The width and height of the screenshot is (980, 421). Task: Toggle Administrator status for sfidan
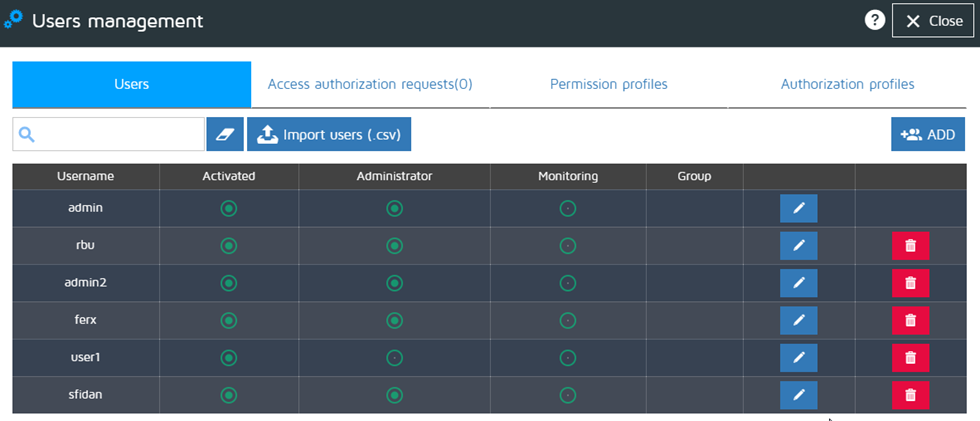point(394,395)
